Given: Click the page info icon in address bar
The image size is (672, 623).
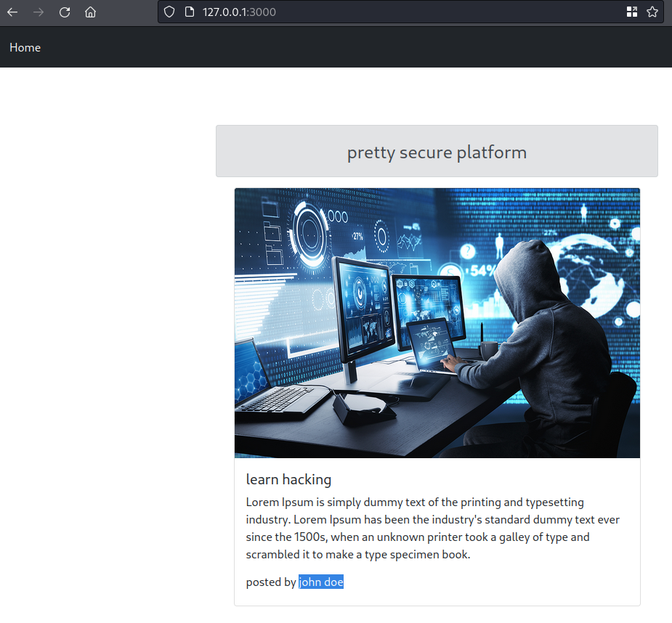Looking at the screenshot, I should pos(190,12).
